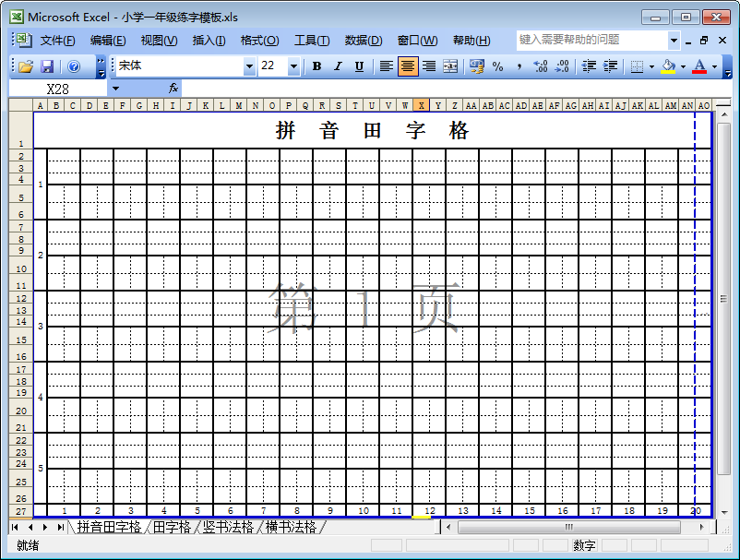This screenshot has height=560, width=740.
Task: Align text right
Action: (429, 66)
